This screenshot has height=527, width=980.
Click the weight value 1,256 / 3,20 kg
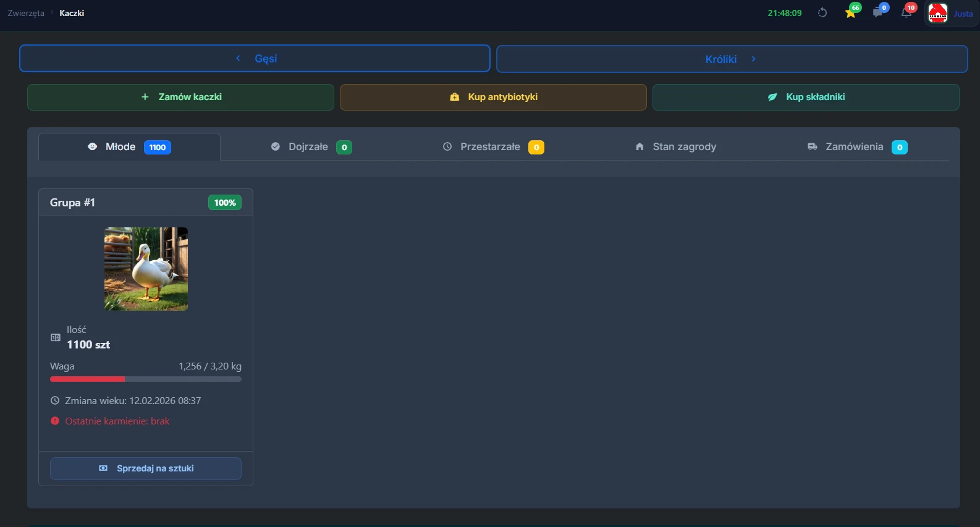coord(210,366)
